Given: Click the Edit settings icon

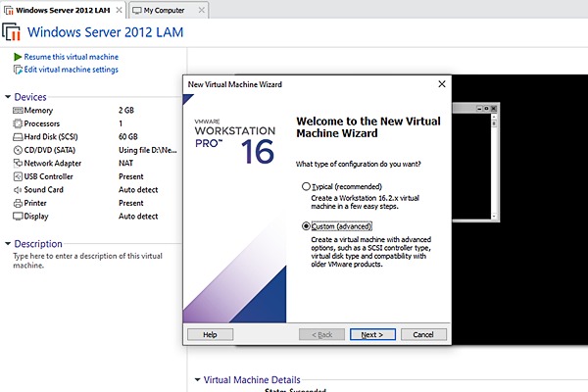Looking at the screenshot, I should click(x=18, y=70).
